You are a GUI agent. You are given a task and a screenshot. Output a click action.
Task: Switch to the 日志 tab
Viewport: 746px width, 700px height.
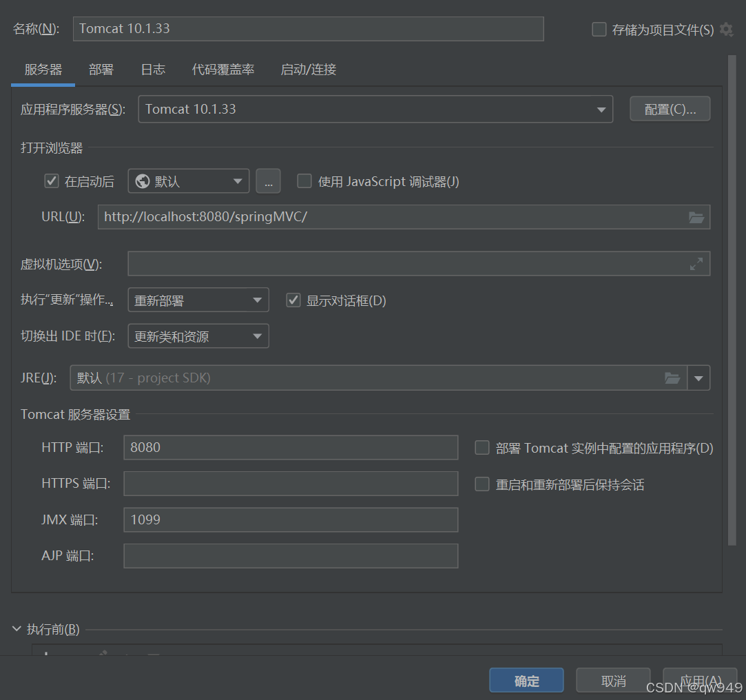(153, 70)
